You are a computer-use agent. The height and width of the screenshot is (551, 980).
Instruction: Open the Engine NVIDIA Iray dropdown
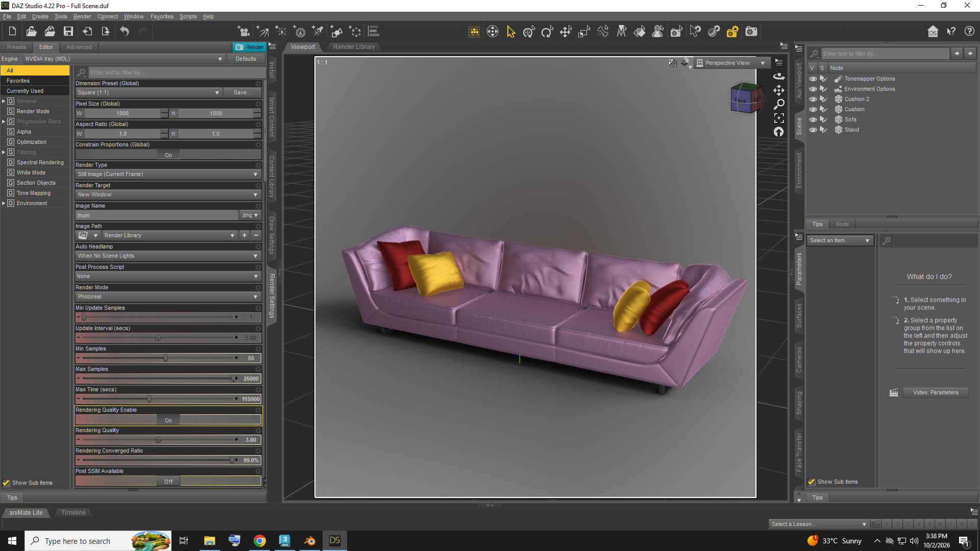tap(124, 59)
